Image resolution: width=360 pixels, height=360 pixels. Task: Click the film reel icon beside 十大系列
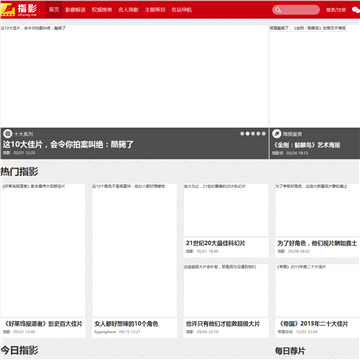point(8,134)
